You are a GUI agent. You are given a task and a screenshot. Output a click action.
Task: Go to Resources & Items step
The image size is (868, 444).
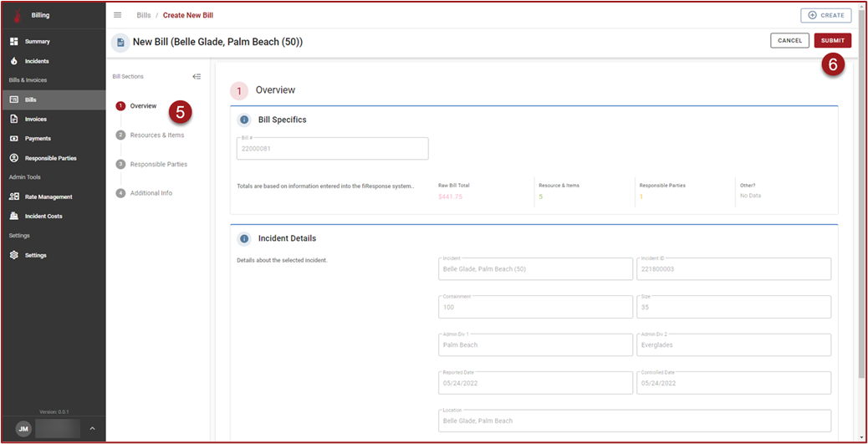pyautogui.click(x=156, y=135)
